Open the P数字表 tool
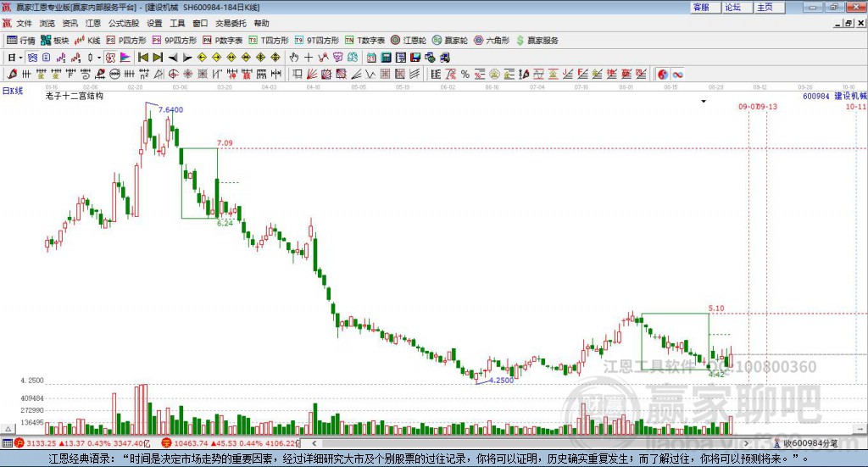The width and height of the screenshot is (868, 467). click(x=223, y=41)
